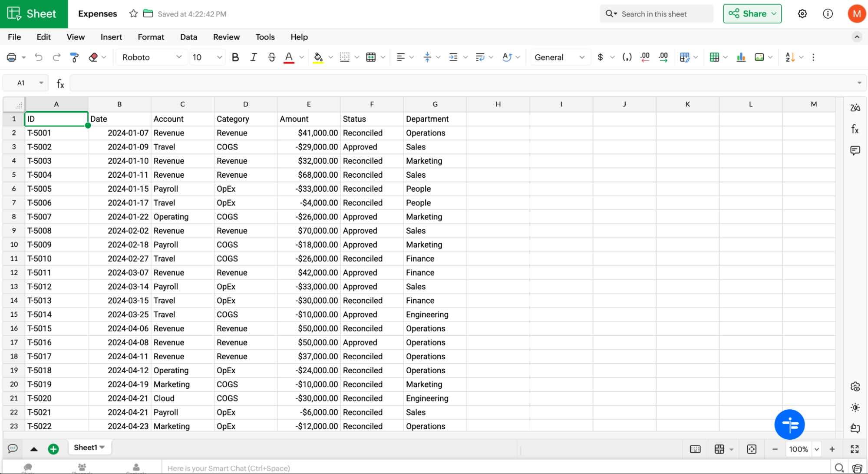The height and width of the screenshot is (474, 868).
Task: Click the merge cells icon
Action: tap(371, 57)
